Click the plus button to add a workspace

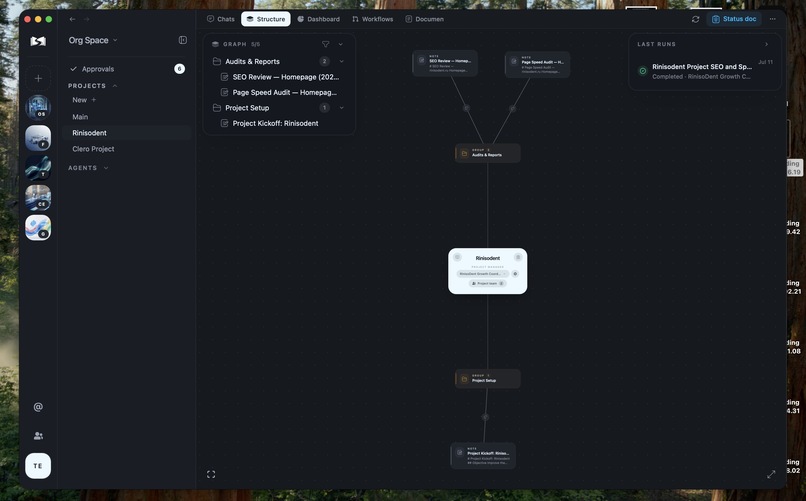tap(38, 79)
